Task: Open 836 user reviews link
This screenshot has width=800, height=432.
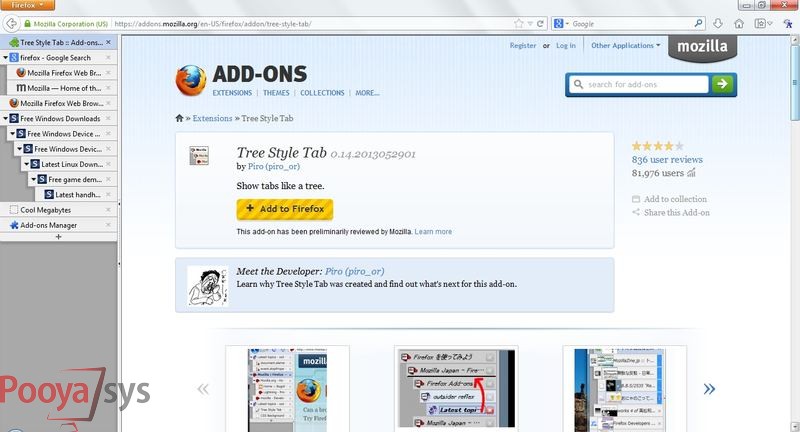Action: (x=667, y=160)
